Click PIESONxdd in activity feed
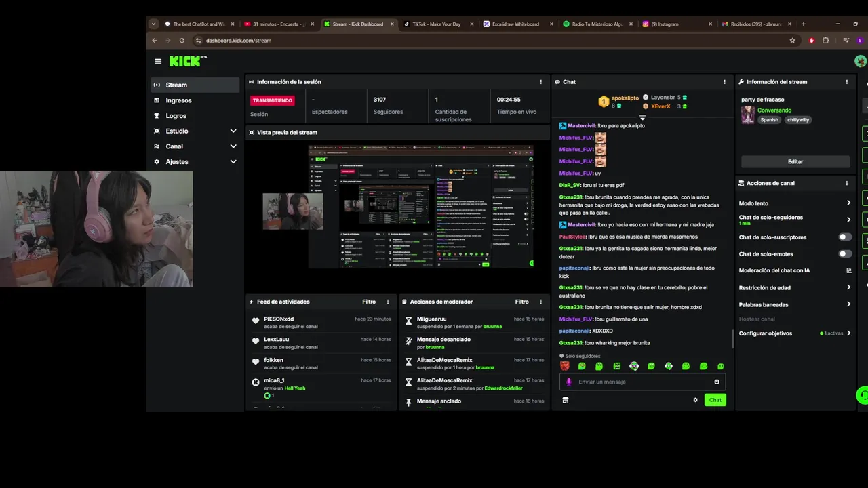868x488 pixels. [x=279, y=319]
